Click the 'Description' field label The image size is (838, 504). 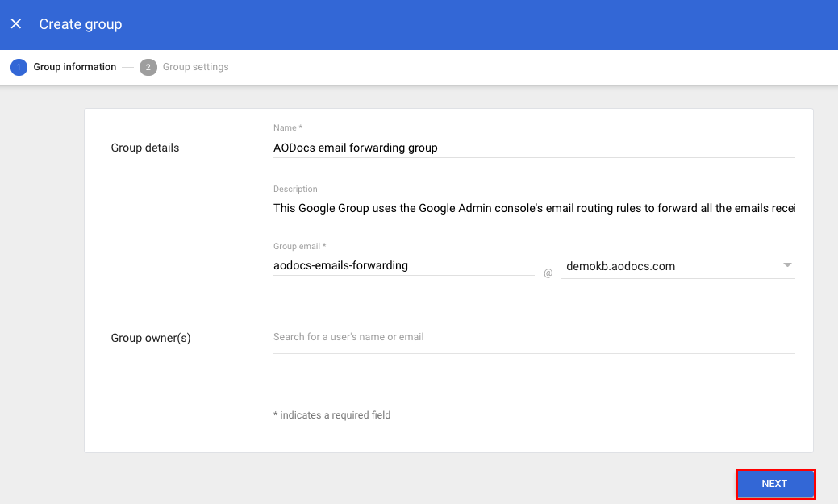tap(295, 190)
